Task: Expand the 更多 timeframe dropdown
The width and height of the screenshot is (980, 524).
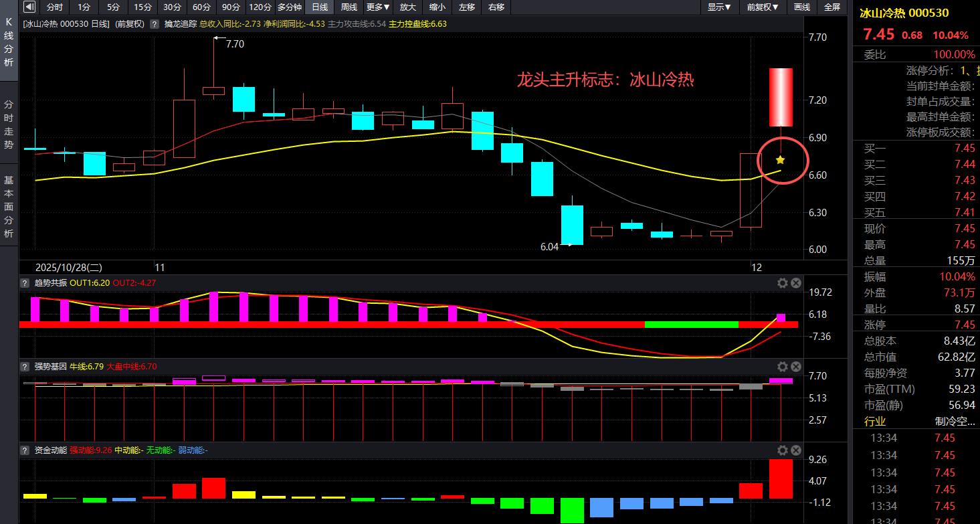Action: [379, 7]
